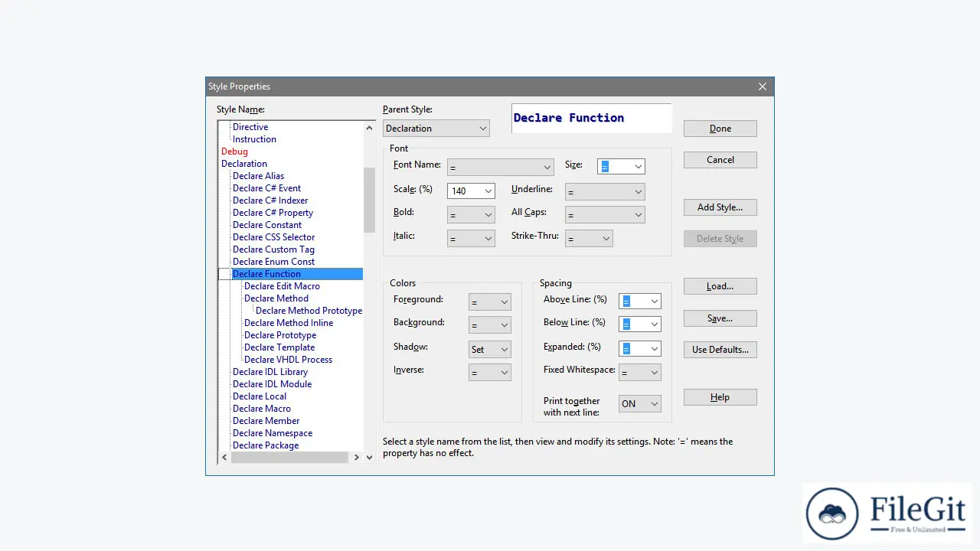The width and height of the screenshot is (980, 551).
Task: Click the Use Defaults... button
Action: (x=720, y=350)
